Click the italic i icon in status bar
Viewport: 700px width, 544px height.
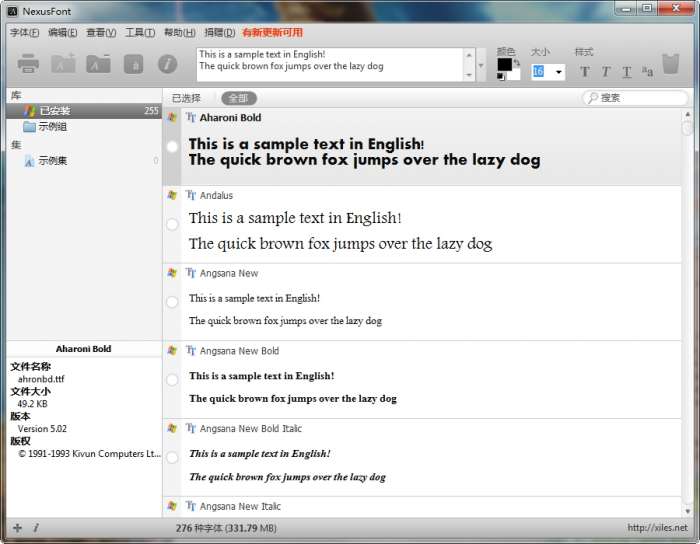36,528
